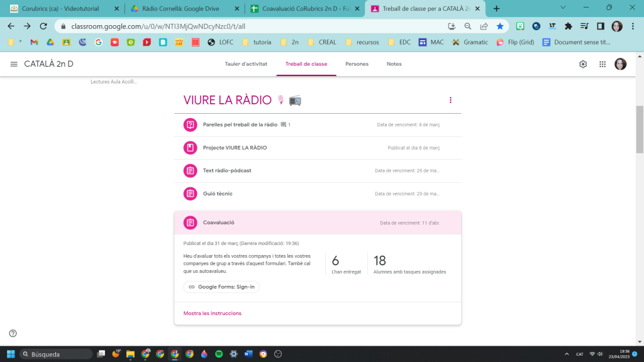
Task: Open the Google apps grid launcher
Action: pos(602,64)
